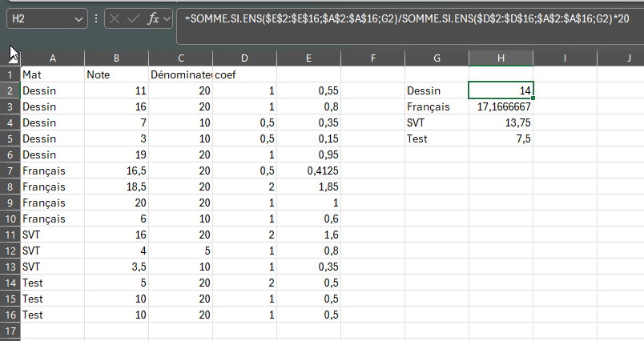Open the formula bar options dots

coord(96,18)
